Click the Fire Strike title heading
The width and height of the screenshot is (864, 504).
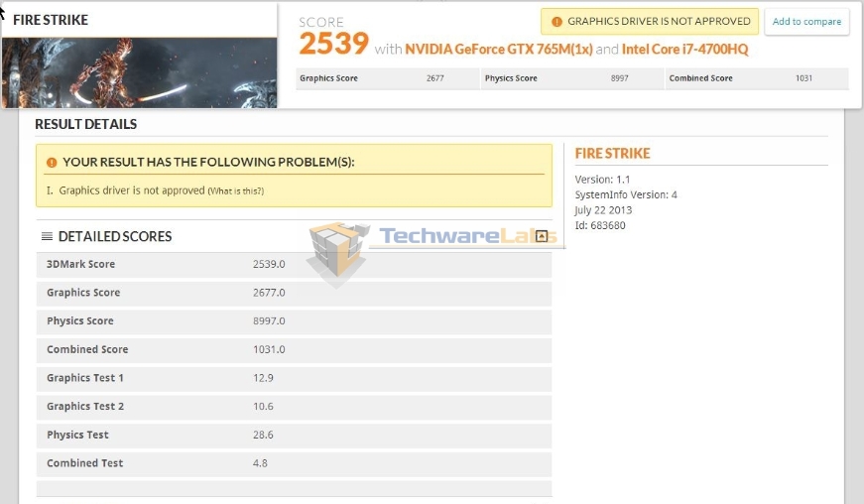[51, 20]
